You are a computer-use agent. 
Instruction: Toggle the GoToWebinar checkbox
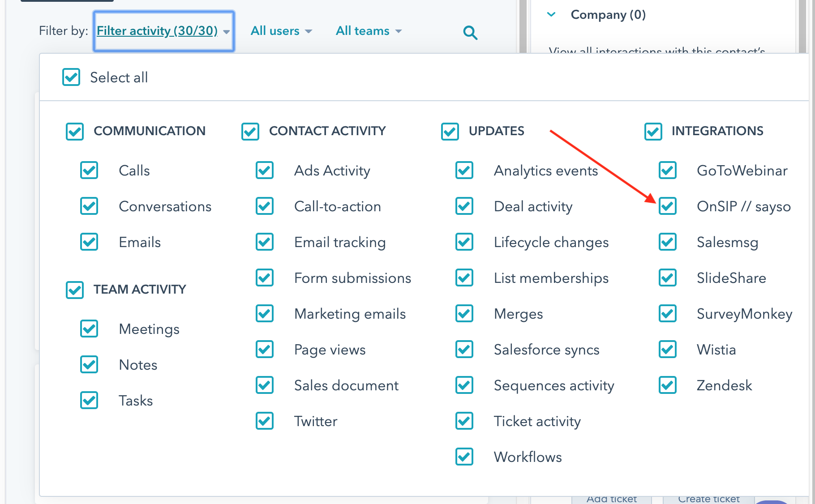tap(668, 170)
